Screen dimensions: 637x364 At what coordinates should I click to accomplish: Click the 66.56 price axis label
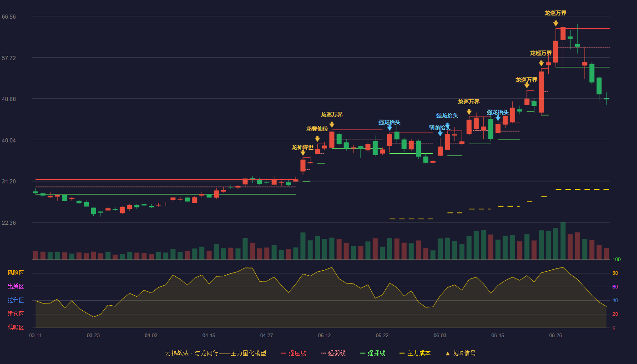click(9, 16)
